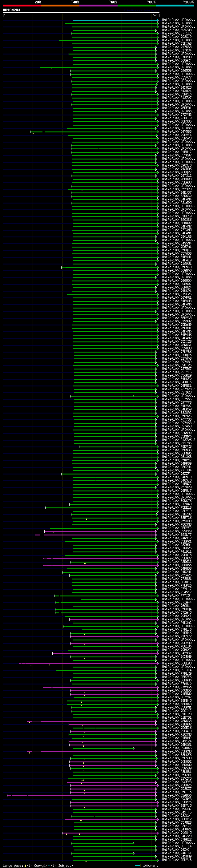Viewport: 197px width, 868px height.
Task: Click the UniRef100_C5M926 entry
Action: [177, 416]
